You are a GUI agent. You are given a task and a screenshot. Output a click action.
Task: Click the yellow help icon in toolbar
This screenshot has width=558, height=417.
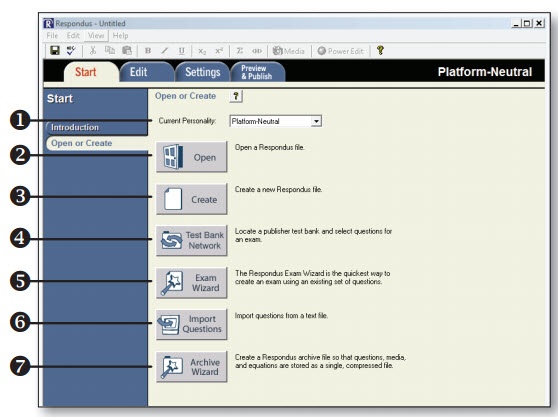[x=380, y=51]
